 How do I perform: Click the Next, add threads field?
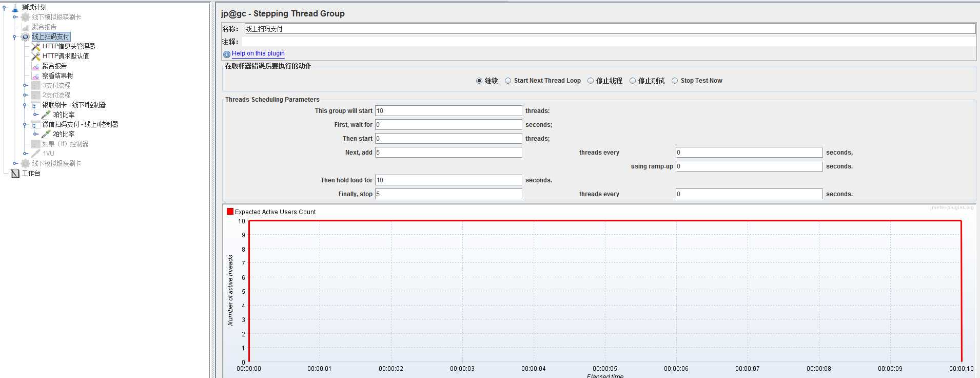pos(448,153)
